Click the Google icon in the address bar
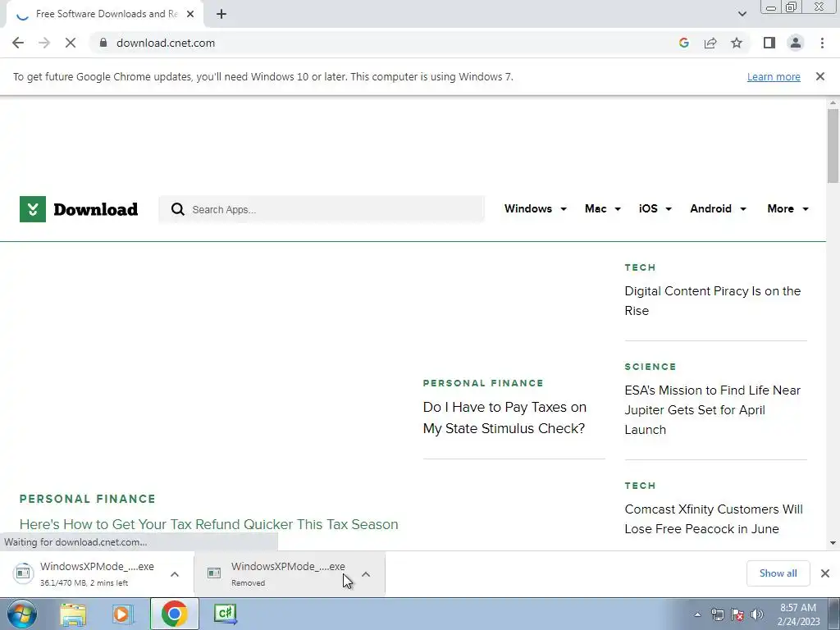The image size is (840, 630). (683, 43)
